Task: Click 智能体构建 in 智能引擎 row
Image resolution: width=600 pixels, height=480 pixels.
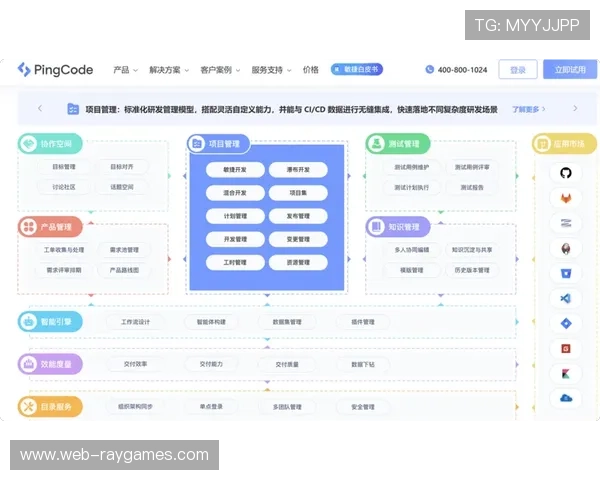Action: point(211,322)
